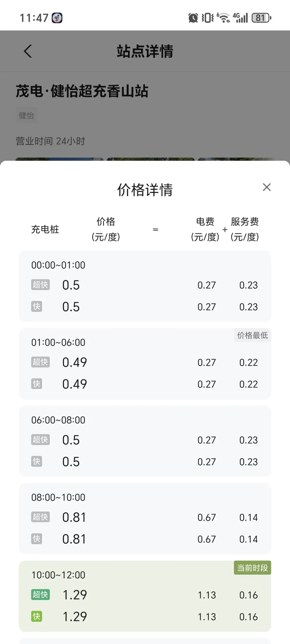290x644 pixels.
Task: Tap the first station photo thumbnail
Action: (x=60, y=159)
